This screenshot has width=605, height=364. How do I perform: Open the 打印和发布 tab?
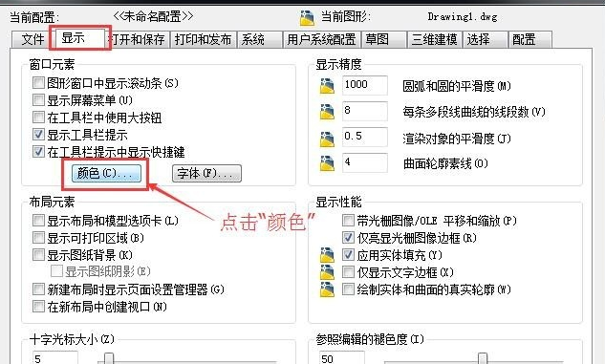coord(203,39)
